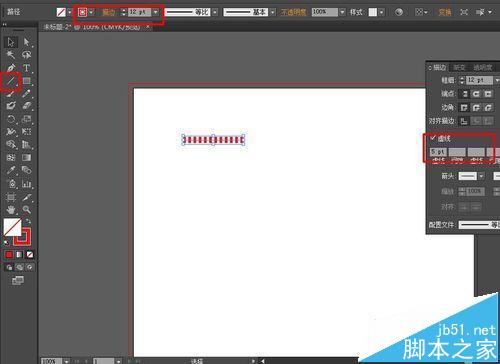Viewport: 500px width, 364px height.
Task: Select the Magic Wand tool
Action: tap(11, 55)
